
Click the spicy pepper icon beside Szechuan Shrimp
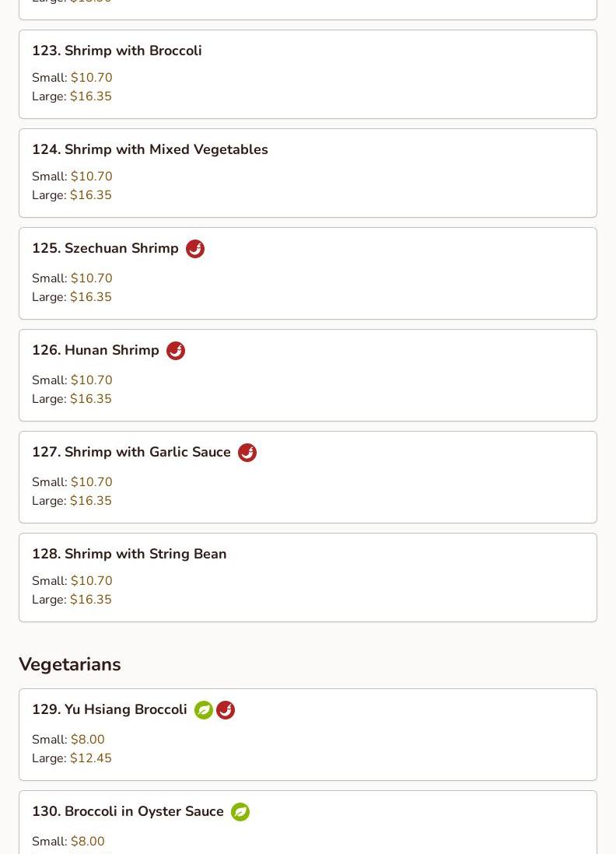click(x=195, y=249)
